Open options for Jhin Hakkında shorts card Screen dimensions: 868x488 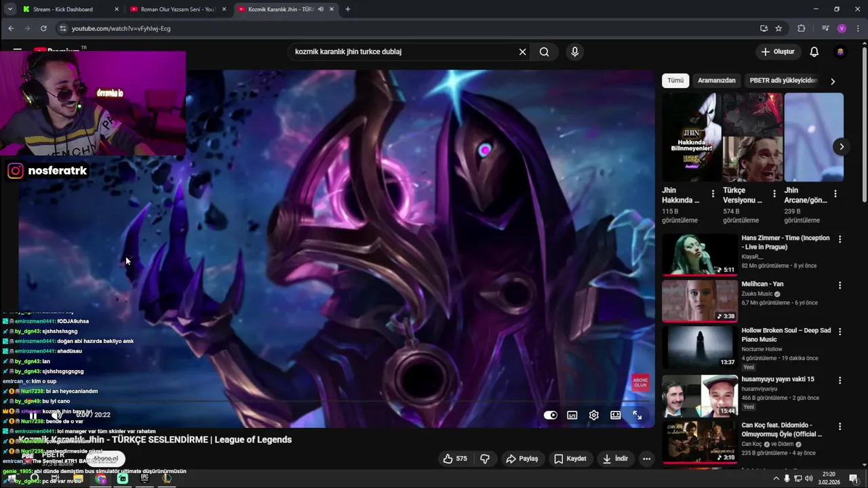point(713,194)
